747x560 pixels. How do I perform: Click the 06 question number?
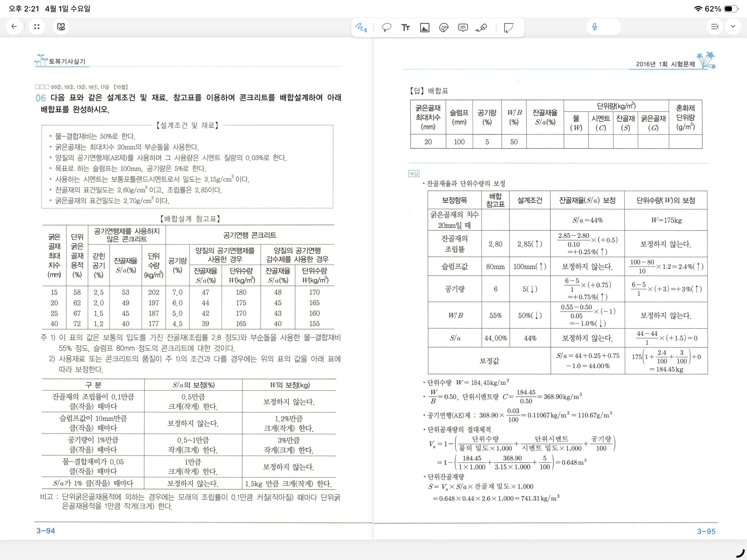pos(40,98)
